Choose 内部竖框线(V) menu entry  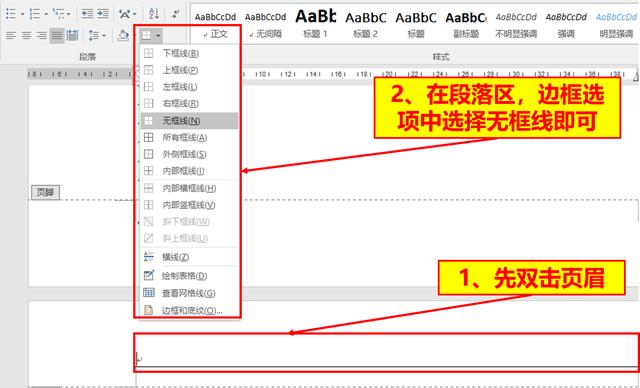[189, 205]
